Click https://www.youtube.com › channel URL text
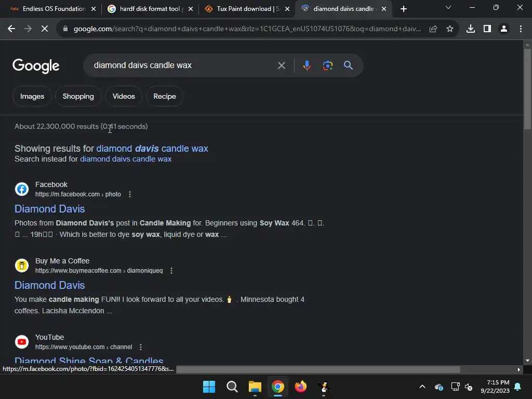 point(84,347)
